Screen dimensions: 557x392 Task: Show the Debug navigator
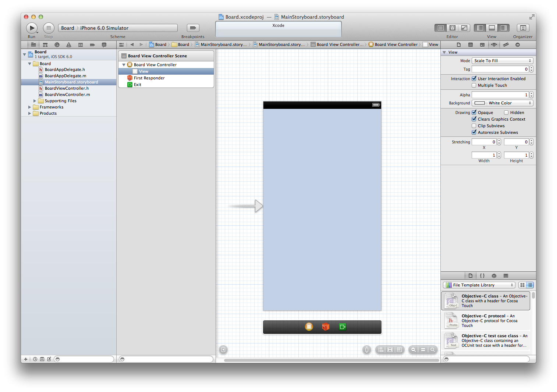(81, 45)
